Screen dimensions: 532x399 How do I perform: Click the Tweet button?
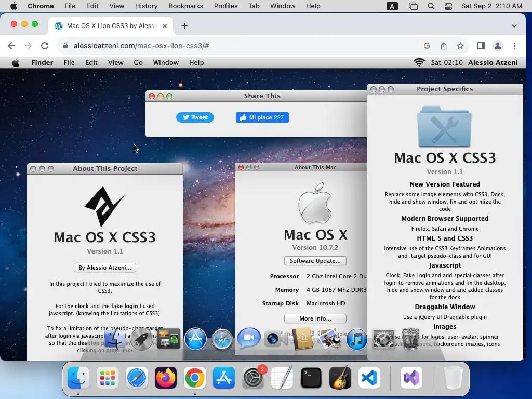pyautogui.click(x=195, y=117)
